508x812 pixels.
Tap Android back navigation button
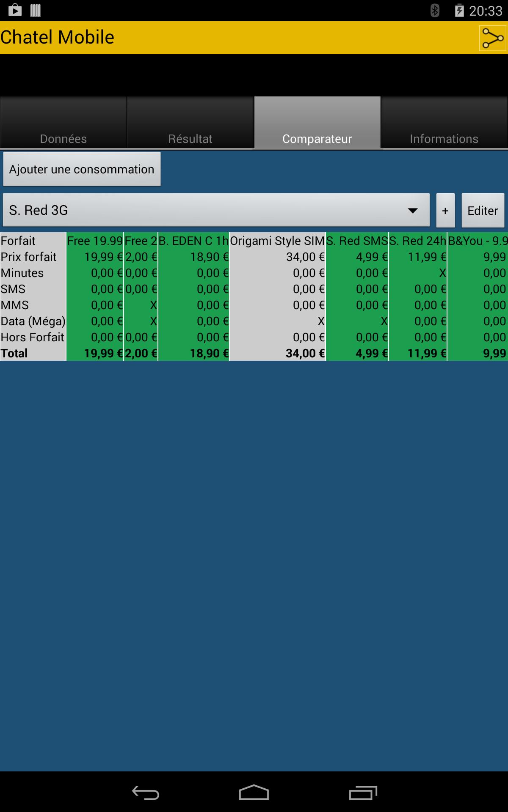[145, 793]
